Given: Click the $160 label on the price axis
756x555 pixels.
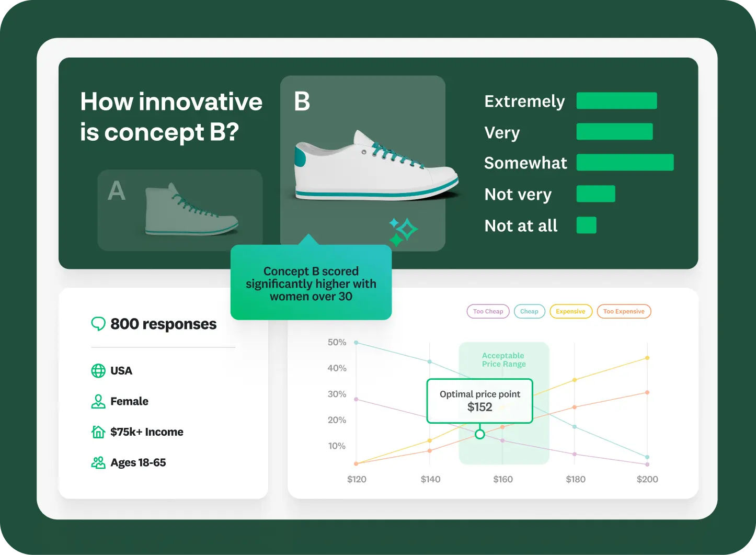Looking at the screenshot, I should point(503,479).
